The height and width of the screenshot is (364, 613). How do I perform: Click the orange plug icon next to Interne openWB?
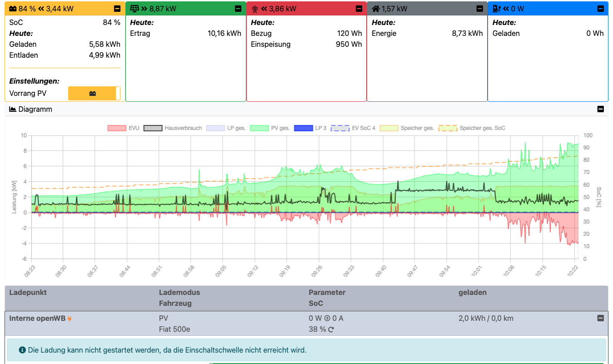(70, 319)
